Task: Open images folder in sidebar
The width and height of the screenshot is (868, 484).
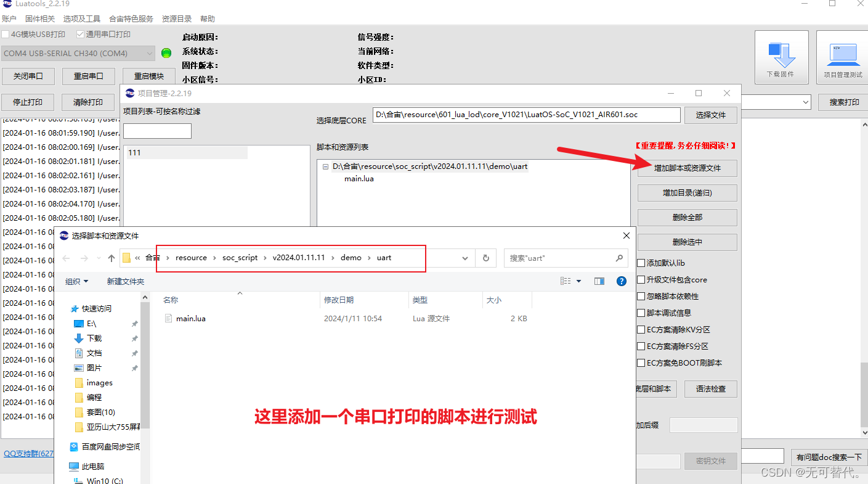Action: pyautogui.click(x=99, y=382)
